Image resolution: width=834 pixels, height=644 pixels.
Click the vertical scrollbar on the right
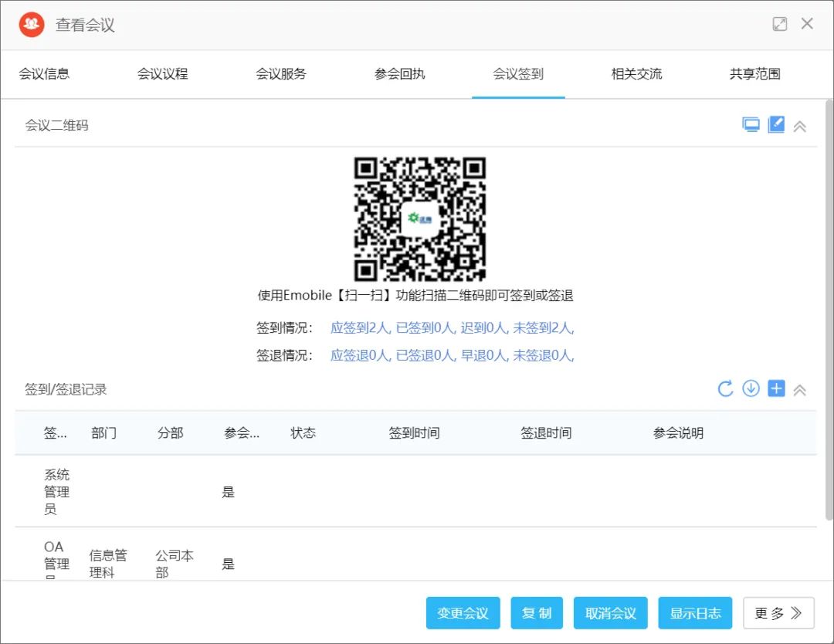tap(829, 309)
